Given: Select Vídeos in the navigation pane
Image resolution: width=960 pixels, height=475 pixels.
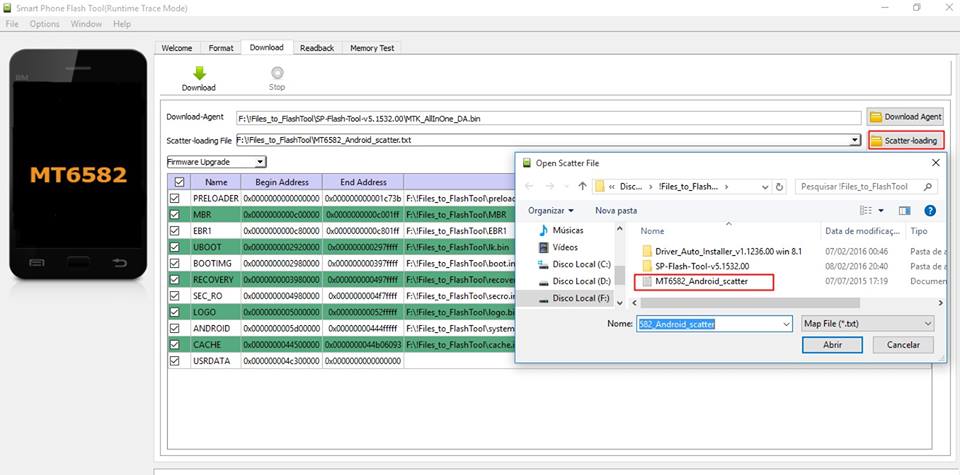Looking at the screenshot, I should (x=557, y=247).
